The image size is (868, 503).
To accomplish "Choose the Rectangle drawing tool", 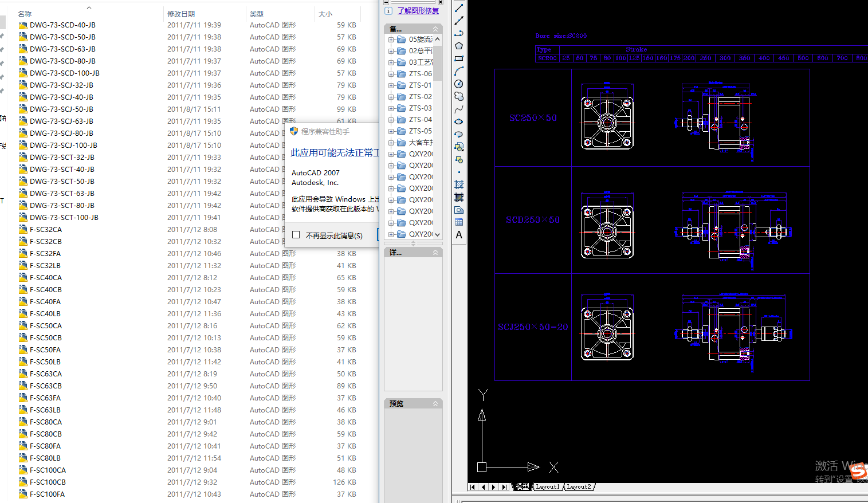I will click(x=459, y=58).
